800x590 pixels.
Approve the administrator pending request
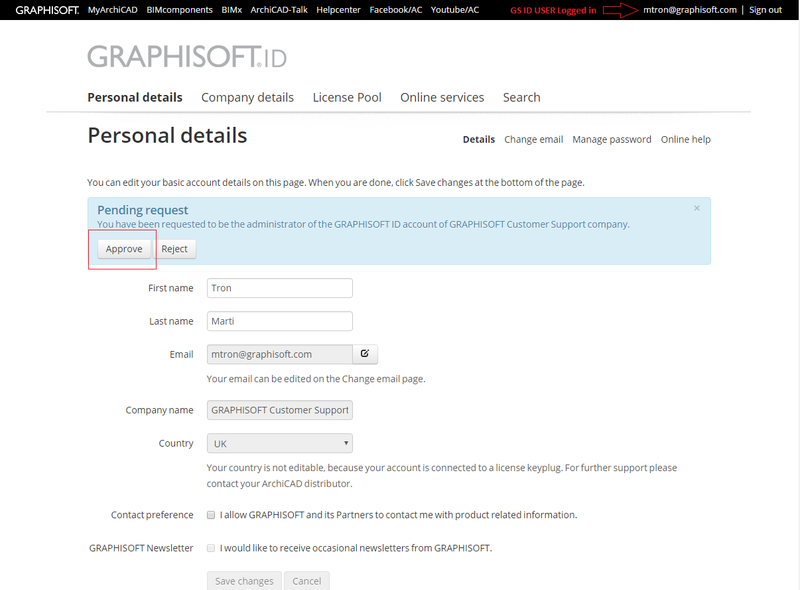pos(122,248)
